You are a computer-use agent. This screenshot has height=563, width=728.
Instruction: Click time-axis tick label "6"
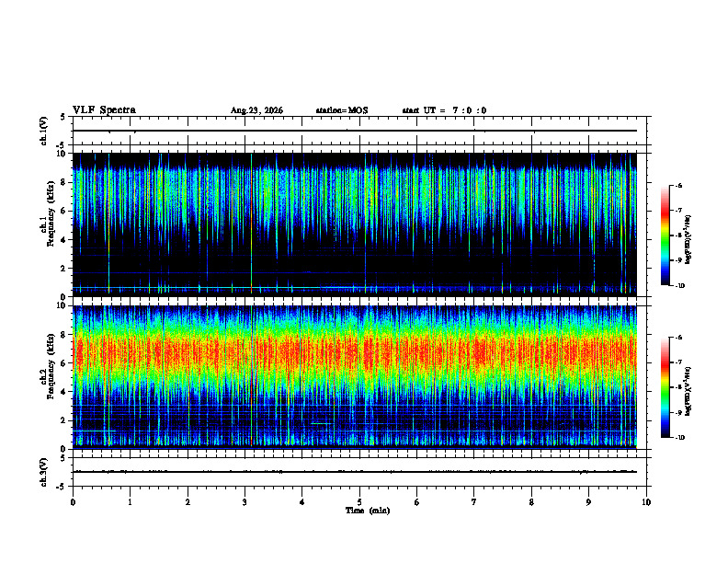(417, 502)
